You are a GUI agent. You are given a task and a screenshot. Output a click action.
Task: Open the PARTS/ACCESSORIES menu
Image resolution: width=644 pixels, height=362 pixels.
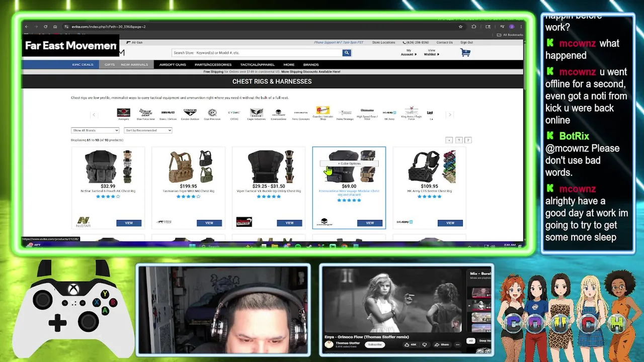(213, 64)
